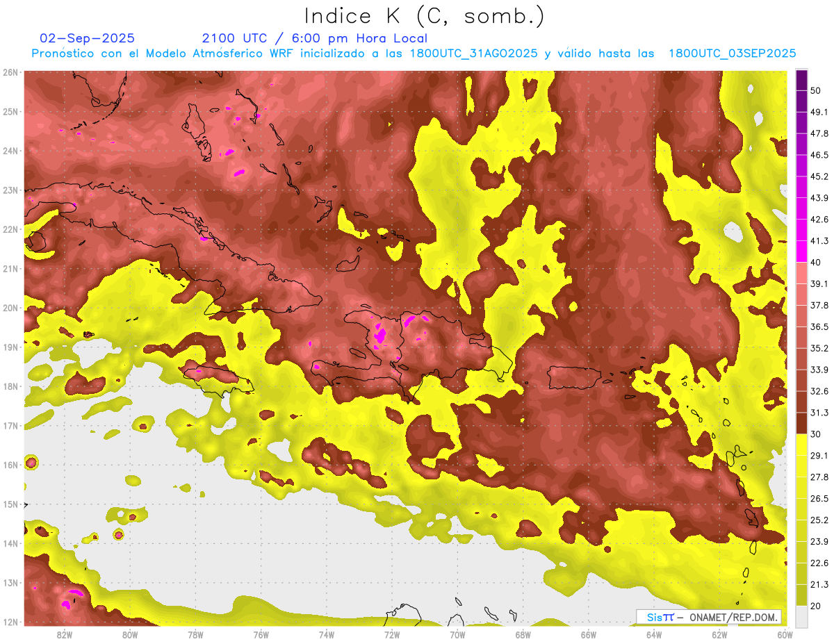834x644 pixels.
Task: Click the "1800UTC_03SEP2025" valid-until timestamp
Action: 732,53
